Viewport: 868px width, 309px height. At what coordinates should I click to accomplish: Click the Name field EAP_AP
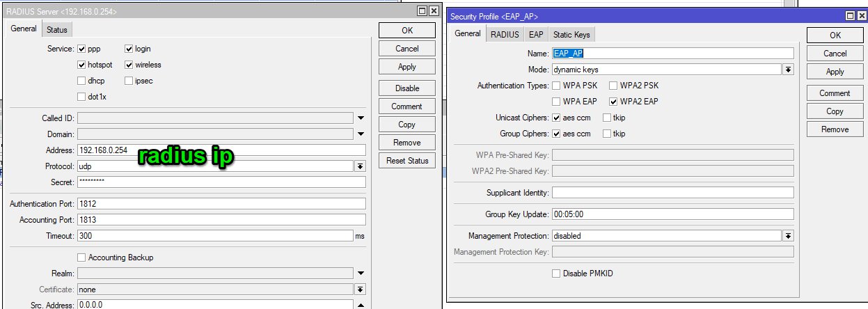(x=672, y=54)
